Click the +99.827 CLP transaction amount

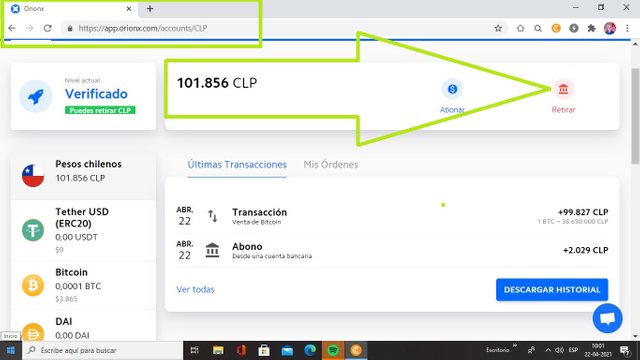(x=583, y=212)
